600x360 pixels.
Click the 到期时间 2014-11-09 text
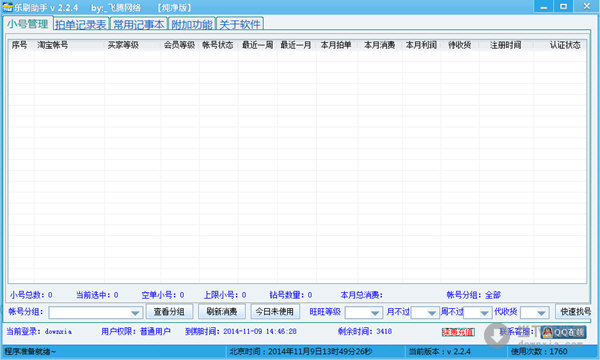(241, 332)
